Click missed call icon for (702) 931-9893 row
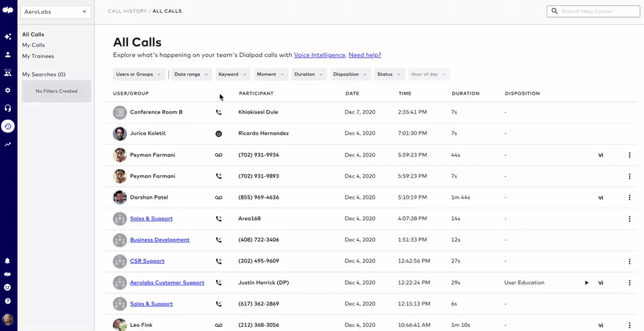 (x=219, y=176)
